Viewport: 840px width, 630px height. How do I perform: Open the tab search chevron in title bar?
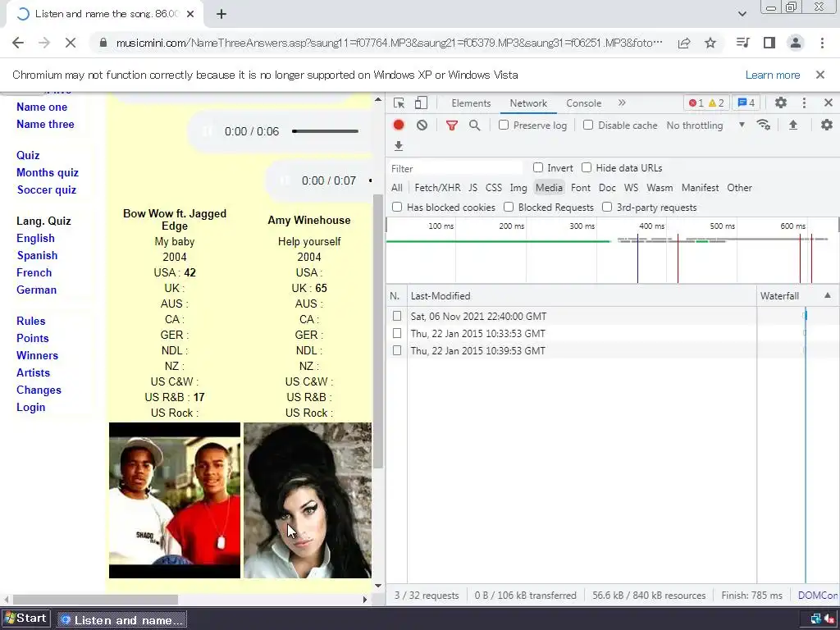pos(742,14)
